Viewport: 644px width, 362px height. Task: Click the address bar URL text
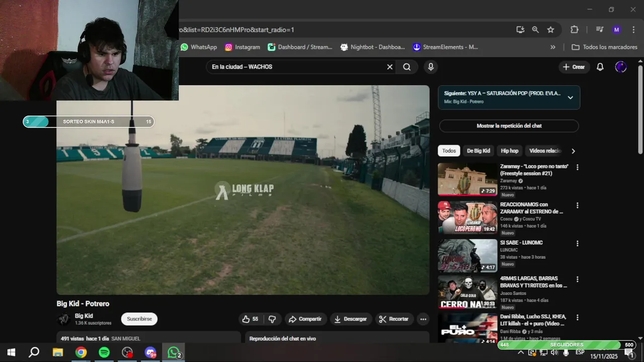(x=236, y=30)
